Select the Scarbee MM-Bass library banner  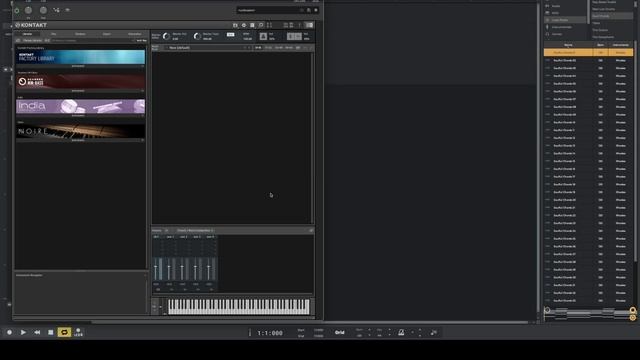(x=80, y=82)
